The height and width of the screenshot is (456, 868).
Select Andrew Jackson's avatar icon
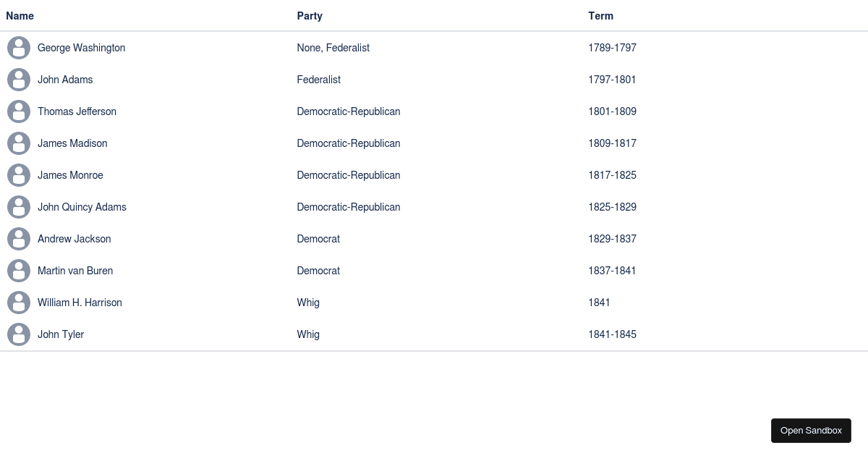click(19, 239)
